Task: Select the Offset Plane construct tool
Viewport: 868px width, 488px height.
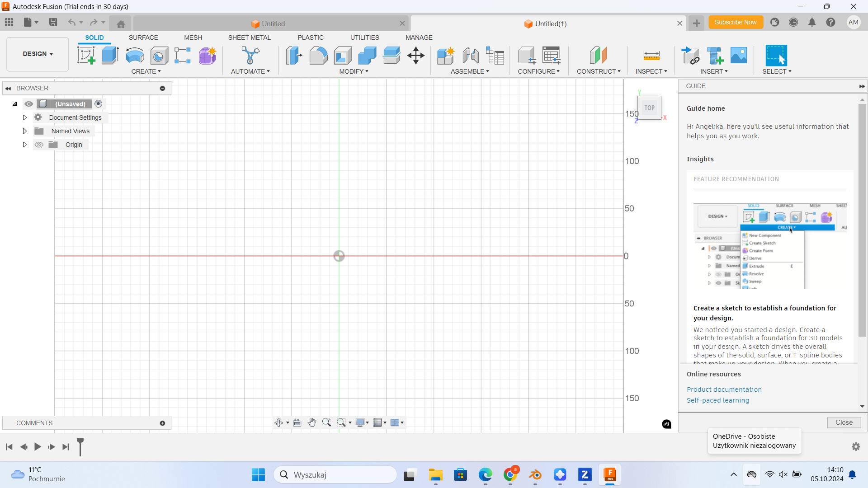Action: (x=598, y=56)
